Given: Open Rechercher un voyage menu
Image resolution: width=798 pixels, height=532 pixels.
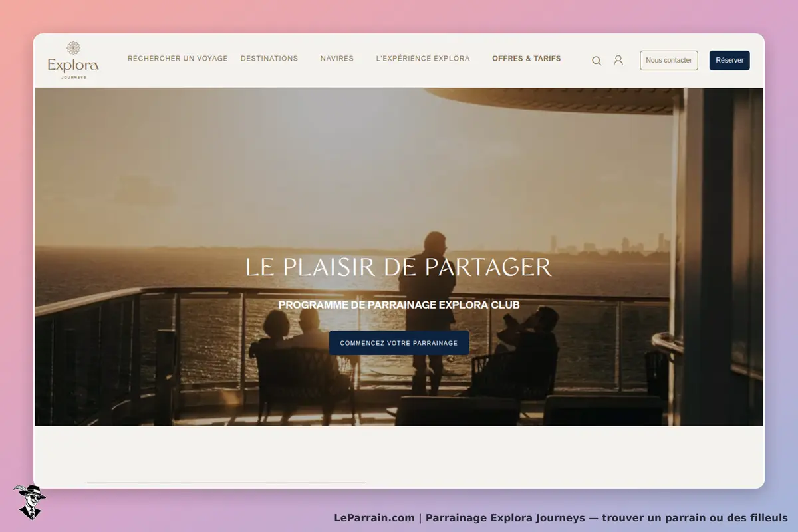Looking at the screenshot, I should tap(178, 59).
